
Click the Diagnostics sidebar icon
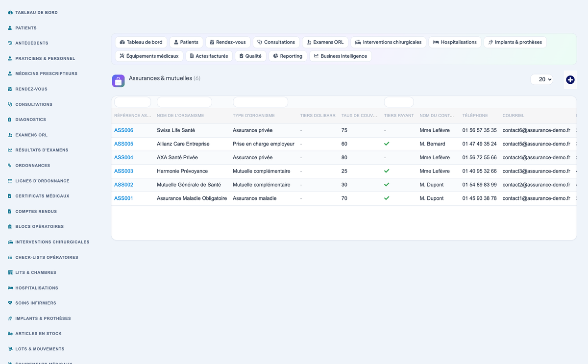[10, 120]
